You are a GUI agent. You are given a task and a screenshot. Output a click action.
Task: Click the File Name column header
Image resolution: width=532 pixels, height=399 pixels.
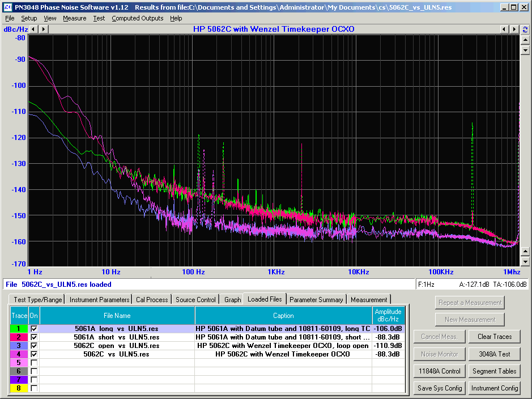point(117,316)
